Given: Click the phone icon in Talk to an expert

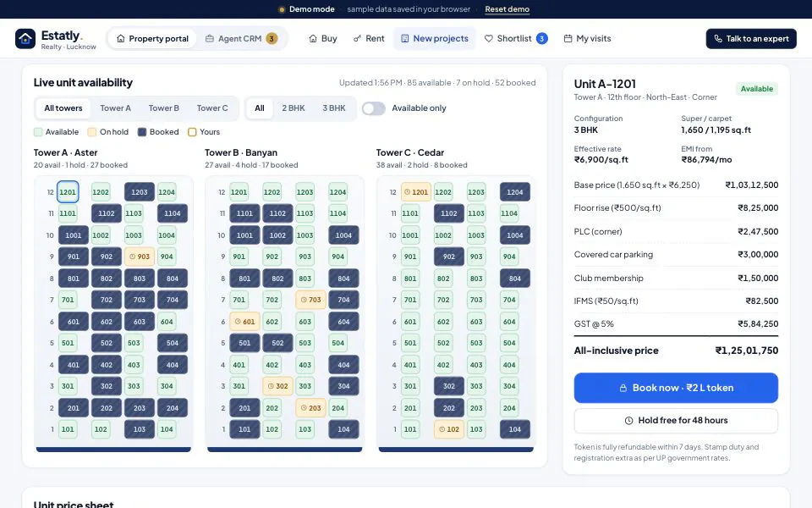Looking at the screenshot, I should (718, 38).
